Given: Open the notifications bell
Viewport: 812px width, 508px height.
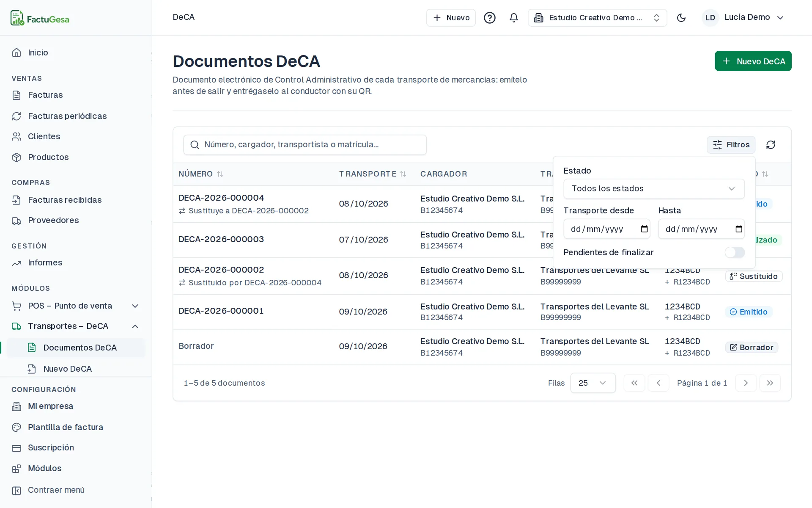Looking at the screenshot, I should [x=514, y=18].
